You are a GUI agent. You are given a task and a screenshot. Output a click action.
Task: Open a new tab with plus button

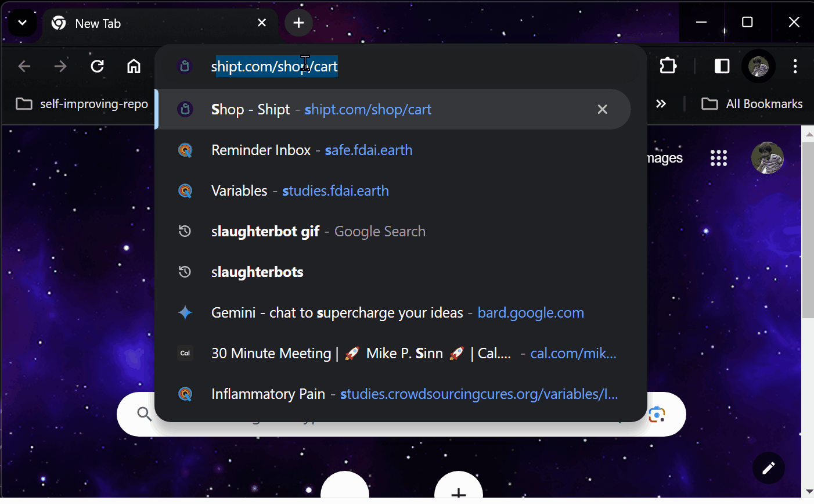pyautogui.click(x=298, y=23)
